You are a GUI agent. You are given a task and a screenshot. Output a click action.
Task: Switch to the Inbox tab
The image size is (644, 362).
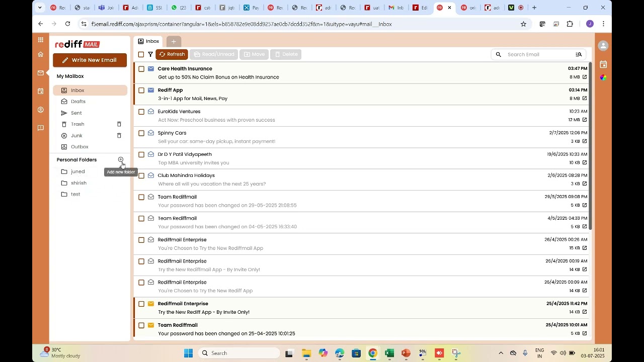click(x=148, y=41)
